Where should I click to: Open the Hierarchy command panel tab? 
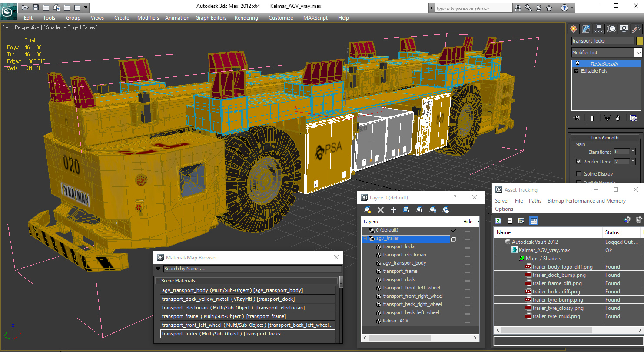[x=599, y=29]
